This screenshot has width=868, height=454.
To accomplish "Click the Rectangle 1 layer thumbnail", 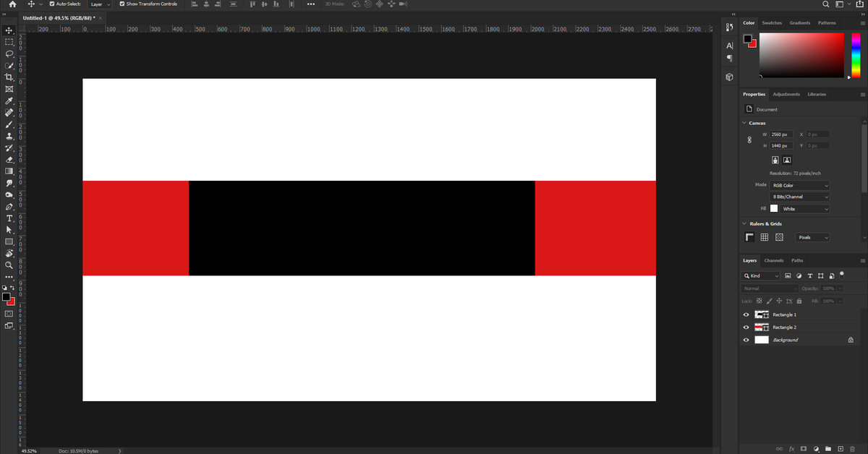I will [762, 315].
